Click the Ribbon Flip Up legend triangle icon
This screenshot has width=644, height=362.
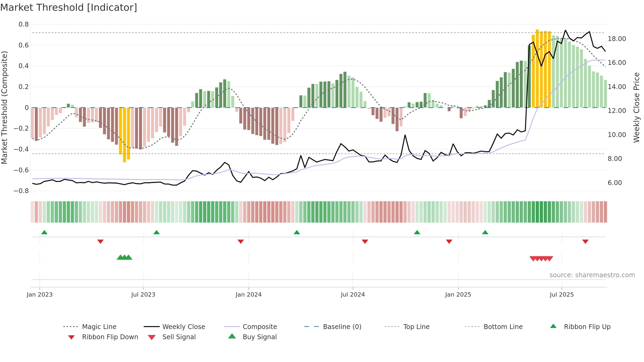coord(553,326)
